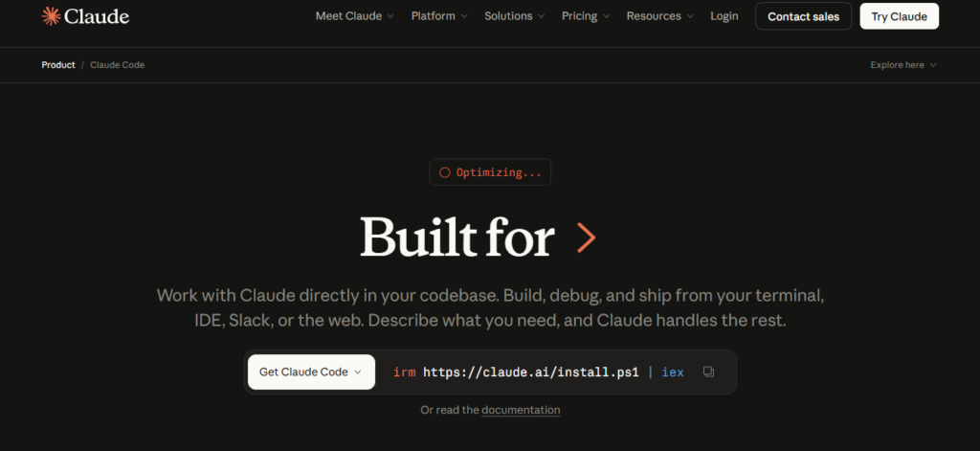Expand the Explore here dropdown
Viewport: 980px width, 451px height.
pos(903,65)
